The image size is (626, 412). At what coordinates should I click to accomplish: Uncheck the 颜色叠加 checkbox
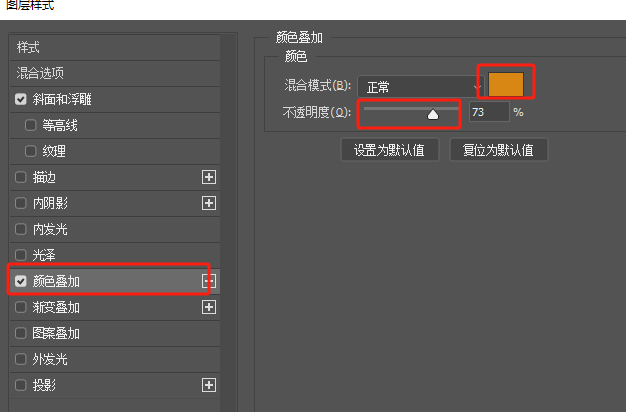coord(21,281)
